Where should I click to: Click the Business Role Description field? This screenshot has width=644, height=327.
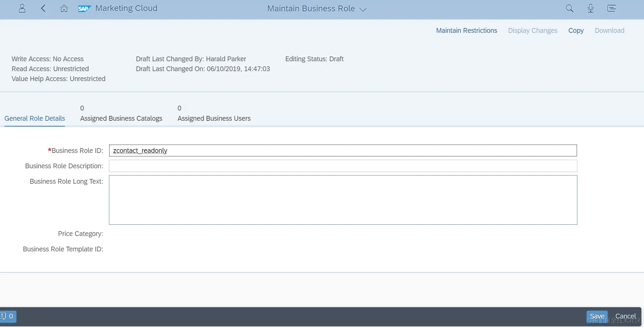(343, 166)
